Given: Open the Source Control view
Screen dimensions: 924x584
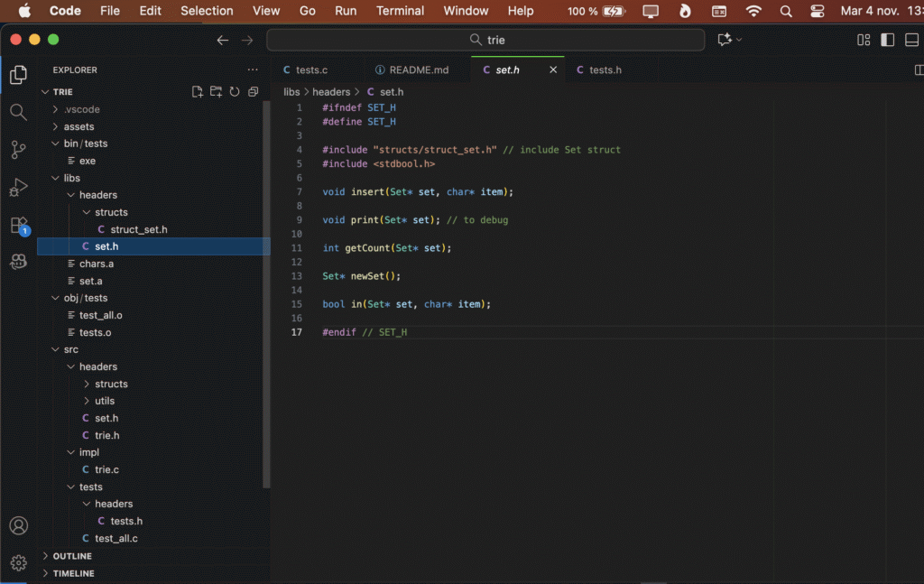Looking at the screenshot, I should 18,150.
